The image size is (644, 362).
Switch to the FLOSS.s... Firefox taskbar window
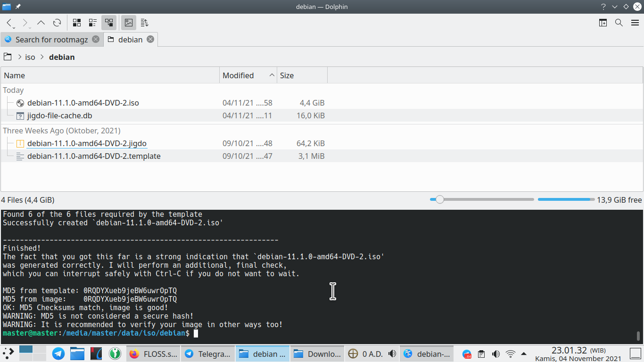pos(154,354)
